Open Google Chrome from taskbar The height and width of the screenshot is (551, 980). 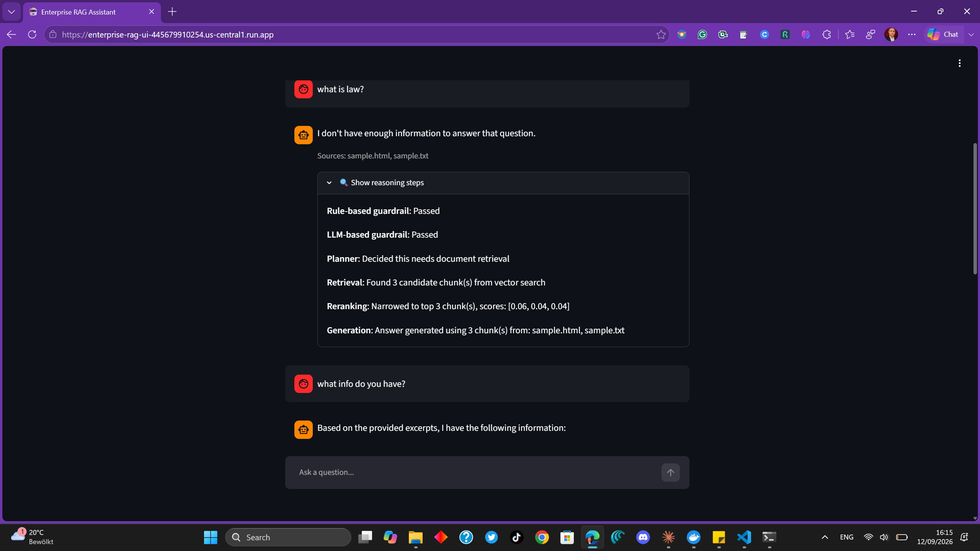(x=542, y=537)
